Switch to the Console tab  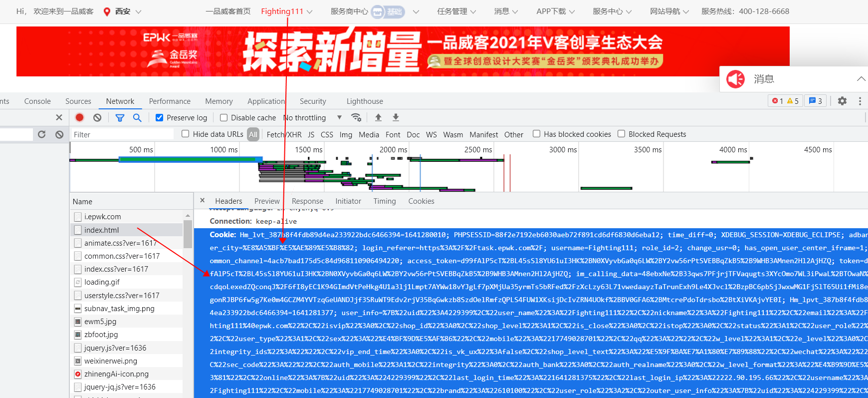coord(37,101)
